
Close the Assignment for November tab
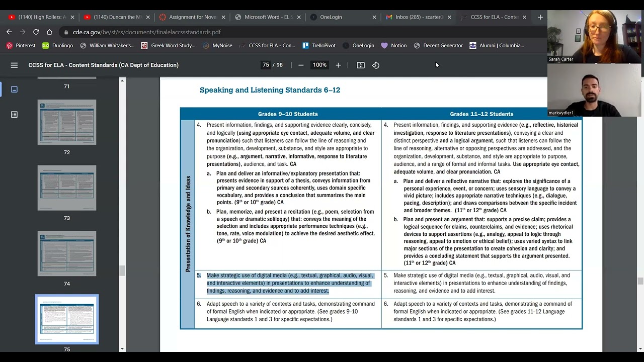click(223, 17)
